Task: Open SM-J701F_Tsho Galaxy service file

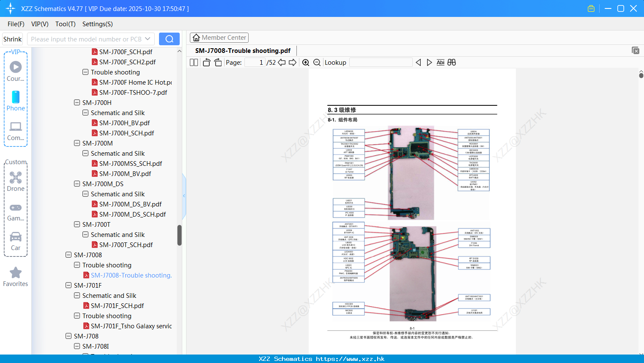Action: 128,326
